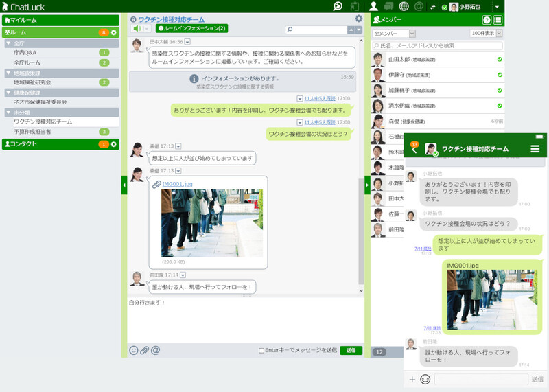Click the paperclip attach file icon
This screenshot has height=392, width=549.
tap(145, 350)
